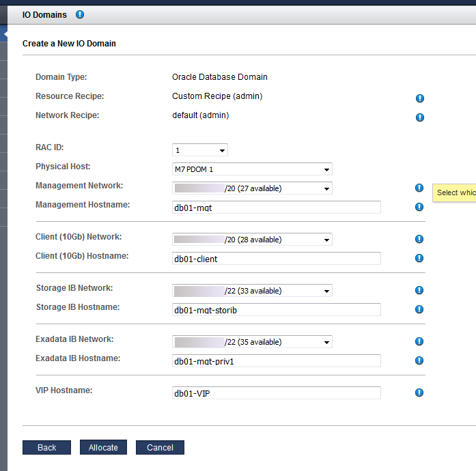
Task: Click the 'Oracle Database Domain' value text
Action: 220,77
